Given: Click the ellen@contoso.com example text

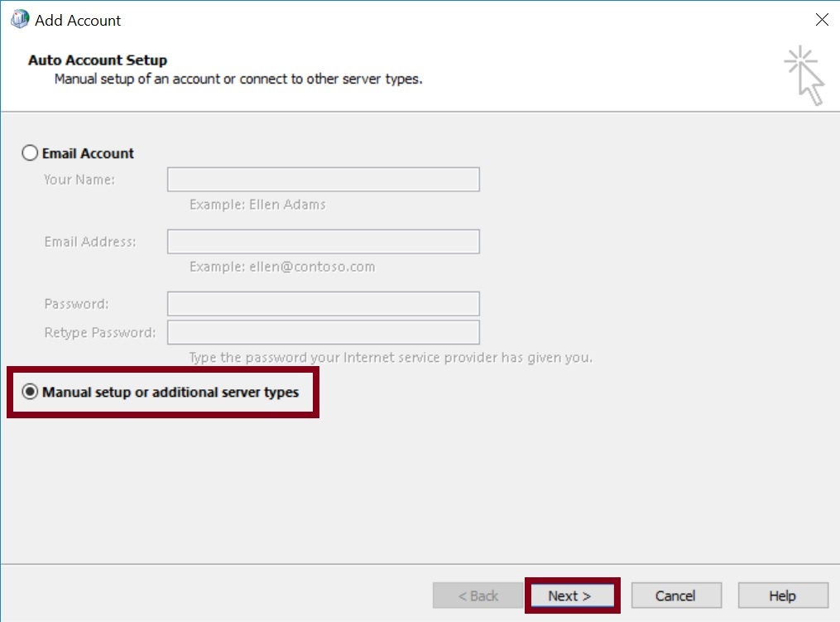Looking at the screenshot, I should click(282, 267).
